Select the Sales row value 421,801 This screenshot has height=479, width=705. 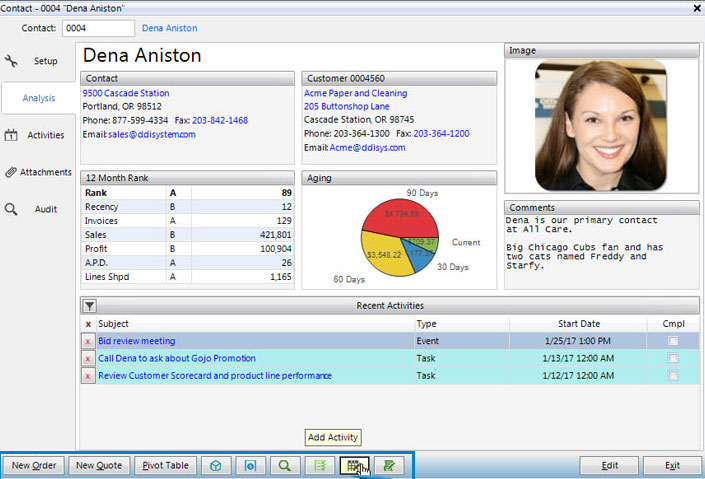(x=276, y=235)
